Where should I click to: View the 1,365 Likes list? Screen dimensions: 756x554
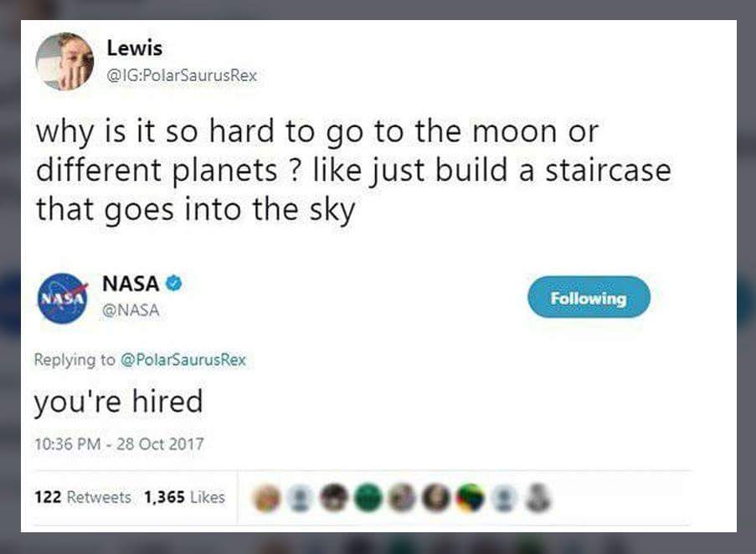click(184, 497)
